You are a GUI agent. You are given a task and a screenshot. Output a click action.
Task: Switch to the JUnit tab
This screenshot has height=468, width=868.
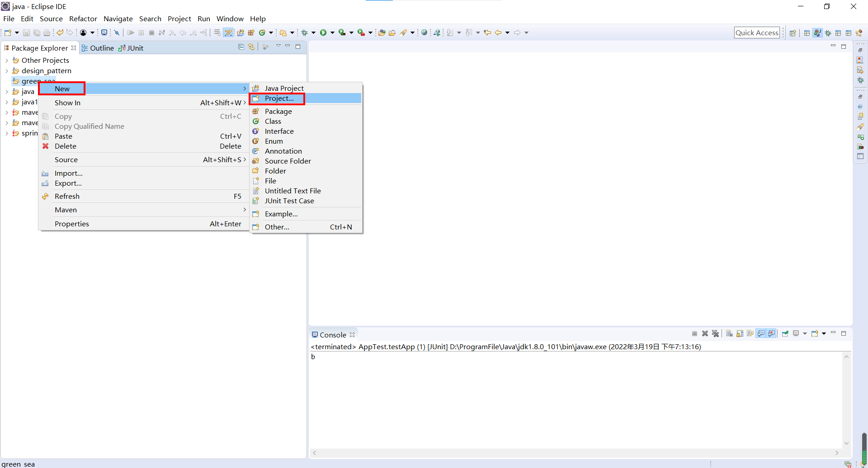131,48
